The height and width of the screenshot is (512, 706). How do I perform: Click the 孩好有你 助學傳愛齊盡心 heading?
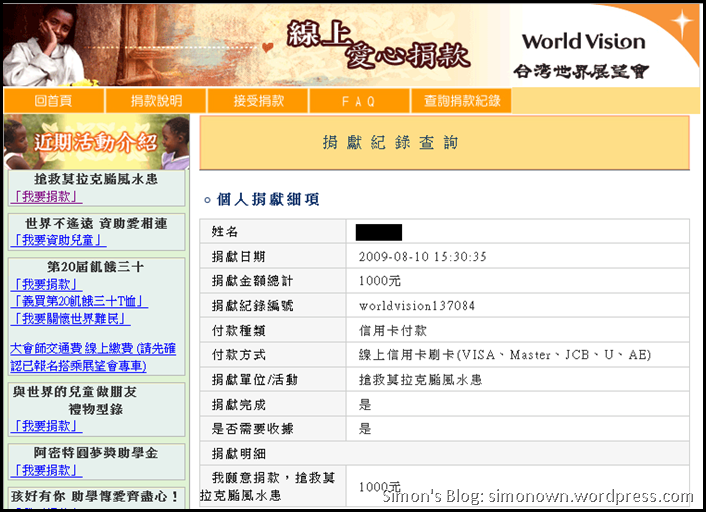tap(95, 496)
